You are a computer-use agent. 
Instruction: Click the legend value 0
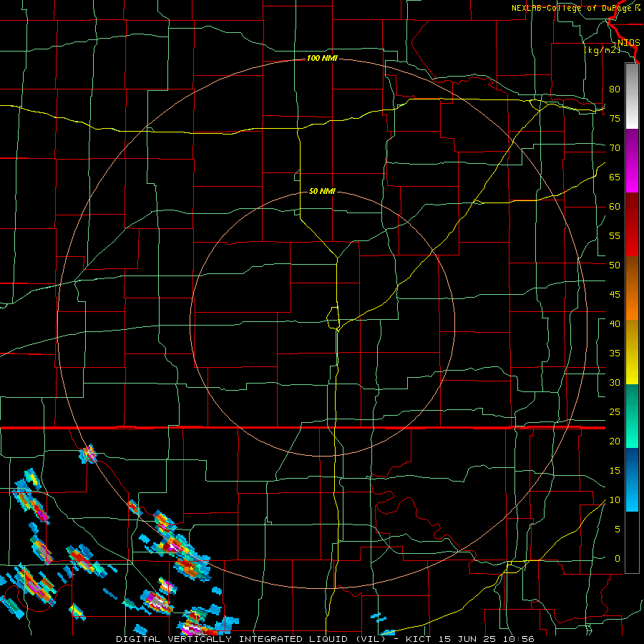(618, 559)
